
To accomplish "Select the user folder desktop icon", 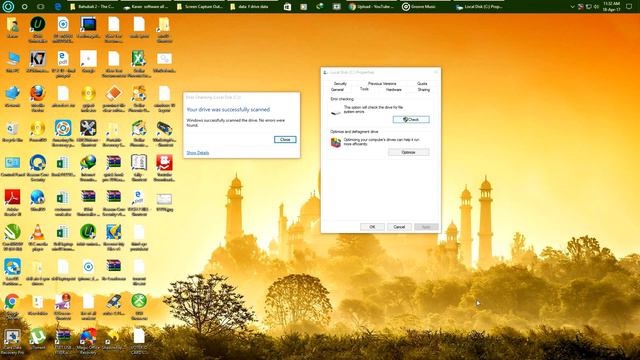I will [x=12, y=27].
